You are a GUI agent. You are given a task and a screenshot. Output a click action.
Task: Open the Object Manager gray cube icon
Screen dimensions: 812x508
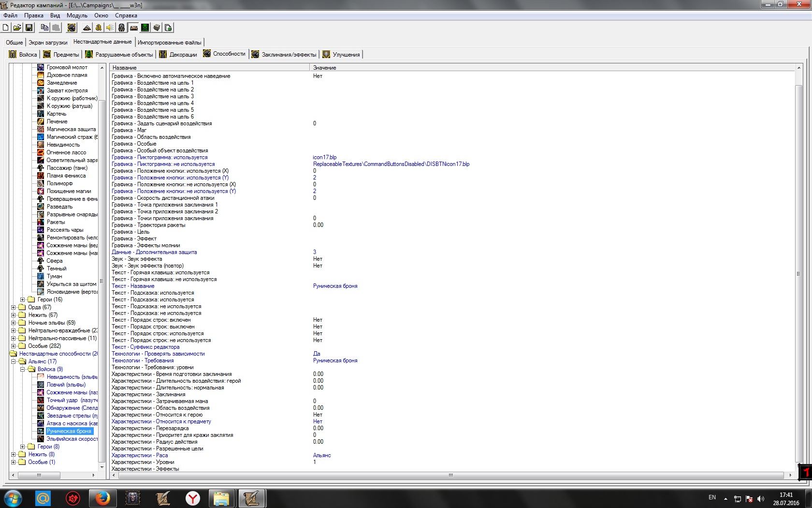pos(157,28)
